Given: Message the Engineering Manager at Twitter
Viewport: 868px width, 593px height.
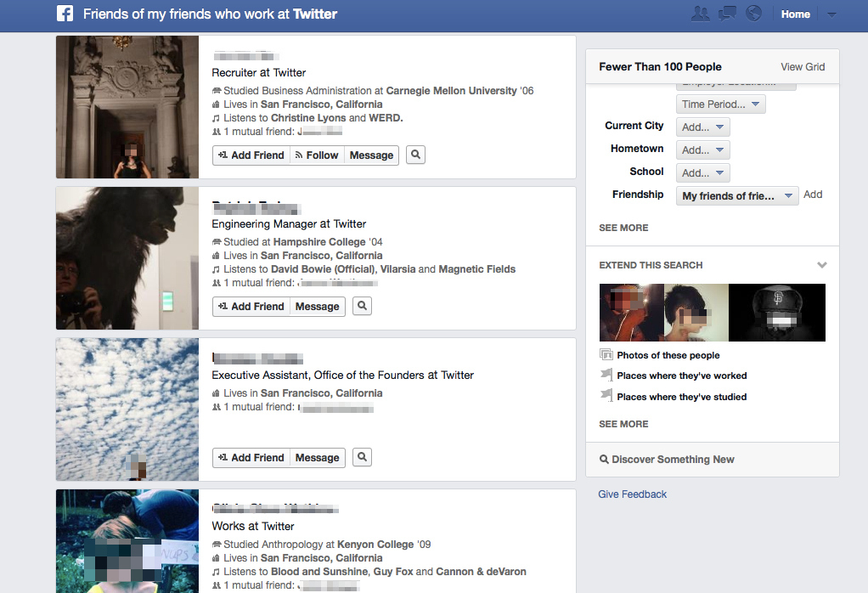Looking at the screenshot, I should point(317,307).
